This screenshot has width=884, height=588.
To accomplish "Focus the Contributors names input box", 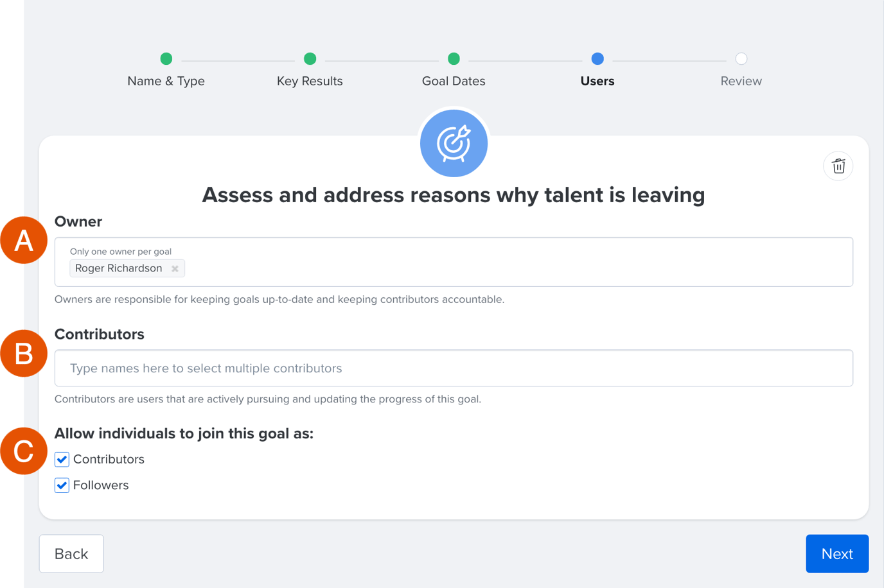I will (454, 368).
